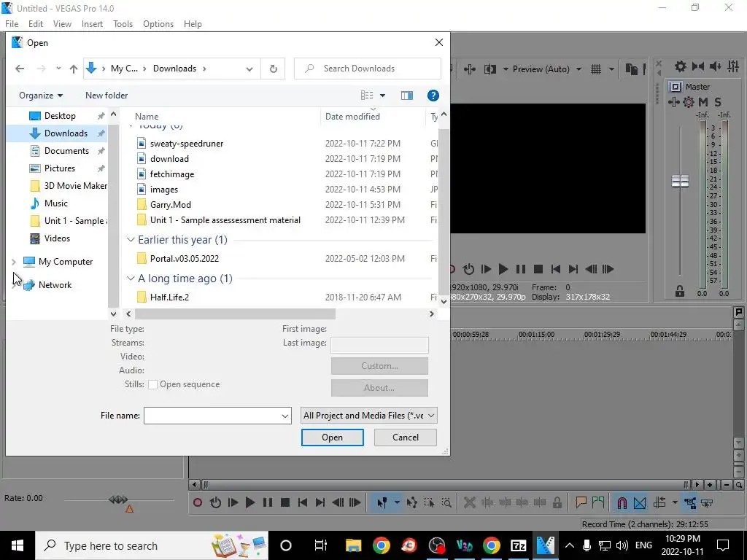Screen dimensions: 747x560
Task: Select the Zoom Edit tool
Action: 446,502
